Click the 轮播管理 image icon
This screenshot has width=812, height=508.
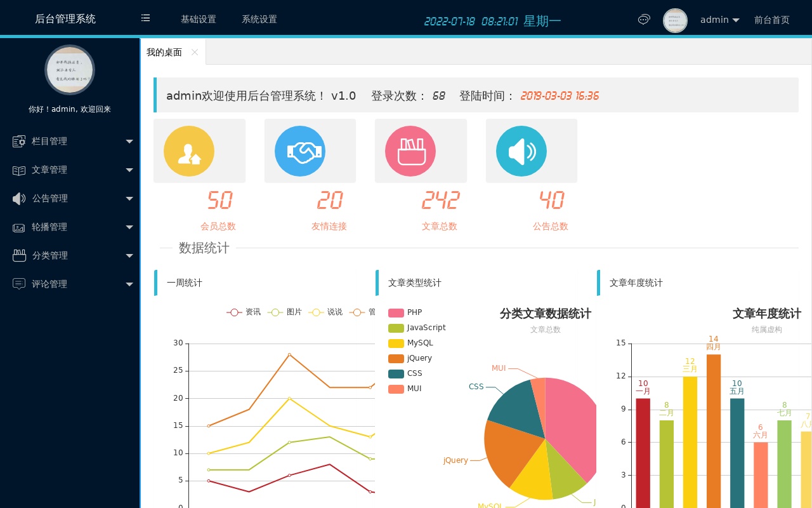point(19,227)
